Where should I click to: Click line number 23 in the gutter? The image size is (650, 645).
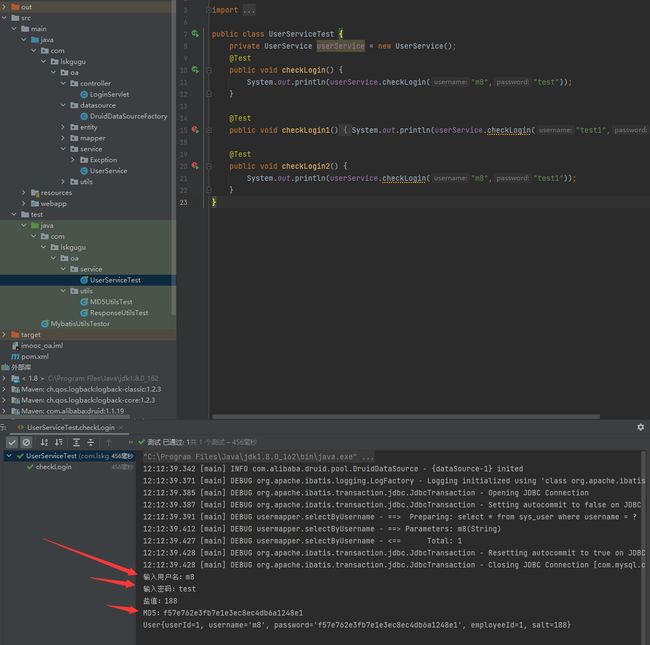point(184,202)
